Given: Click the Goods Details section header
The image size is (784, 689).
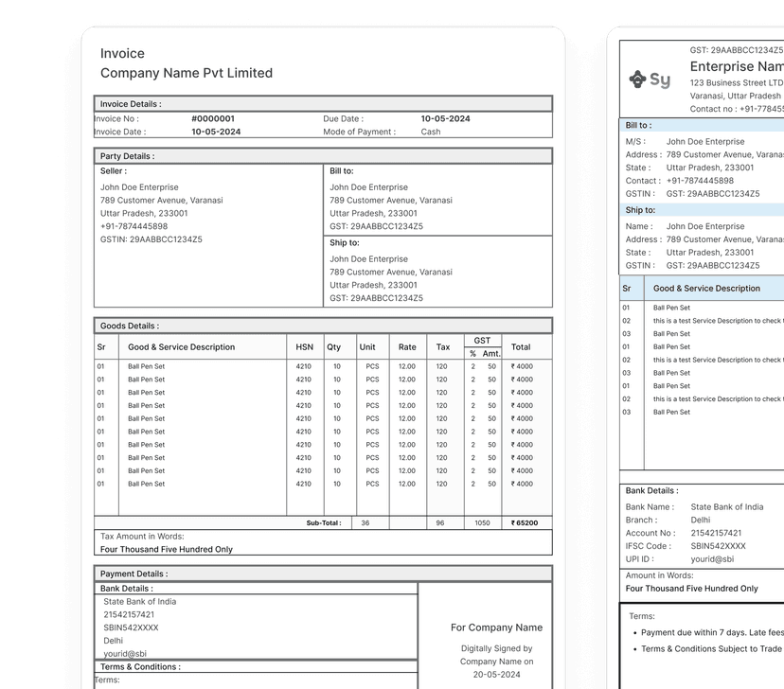Looking at the screenshot, I should [x=323, y=326].
